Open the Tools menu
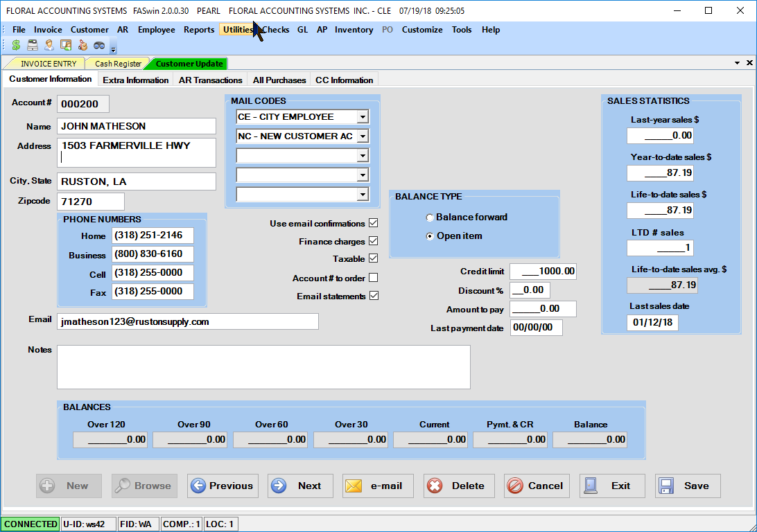The width and height of the screenshot is (757, 532). click(462, 29)
